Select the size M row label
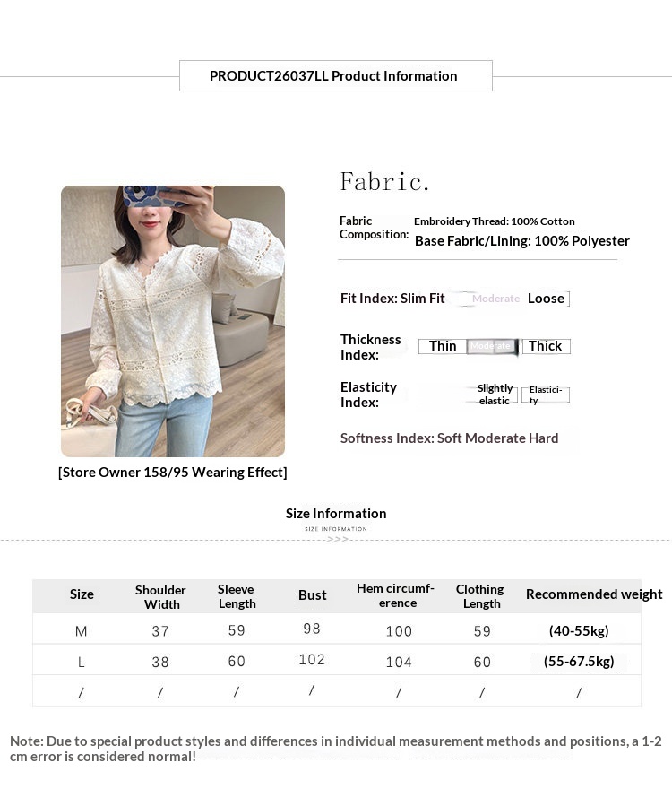 pyautogui.click(x=81, y=630)
